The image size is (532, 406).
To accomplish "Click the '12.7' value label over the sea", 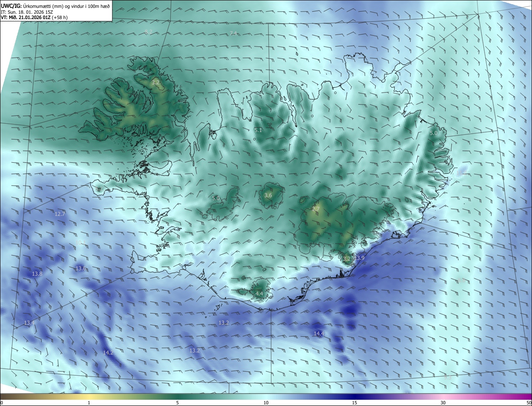I will (60, 214).
